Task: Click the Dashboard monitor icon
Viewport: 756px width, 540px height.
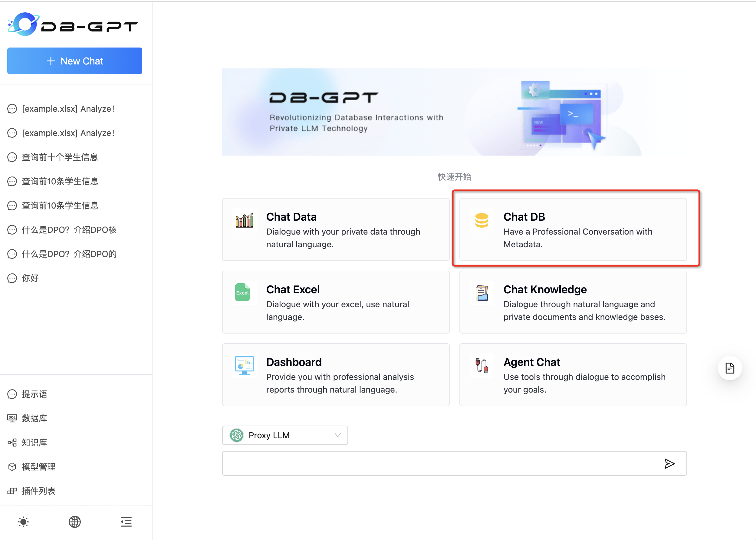Action: 244,365
